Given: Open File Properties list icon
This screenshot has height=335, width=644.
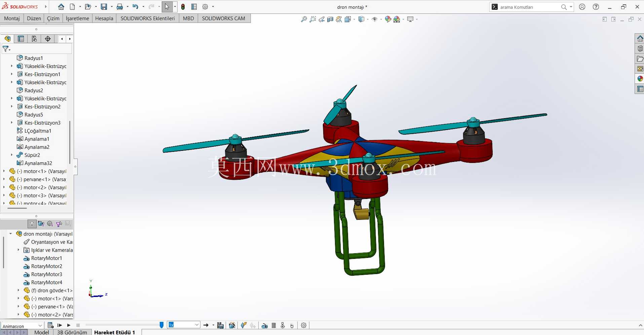Looking at the screenshot, I should pos(194,7).
